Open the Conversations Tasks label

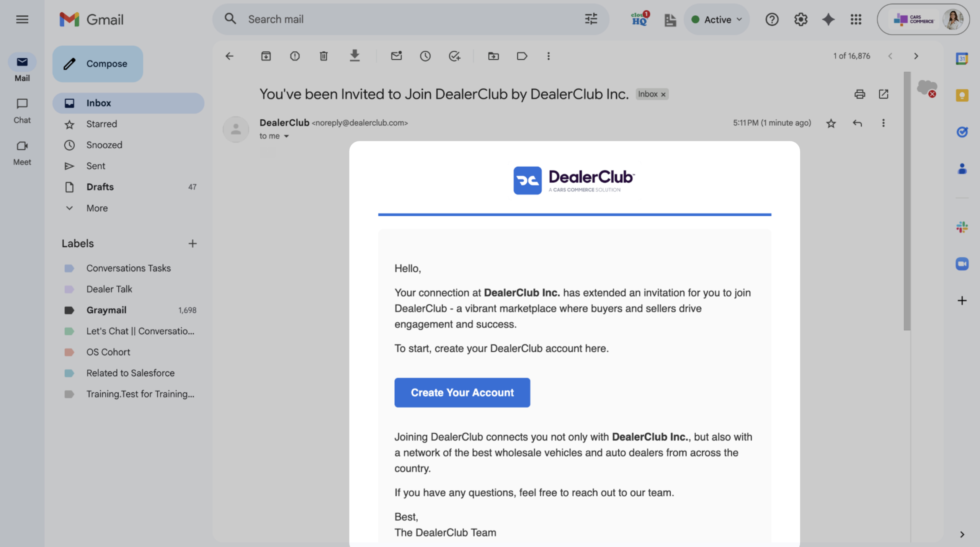point(128,268)
